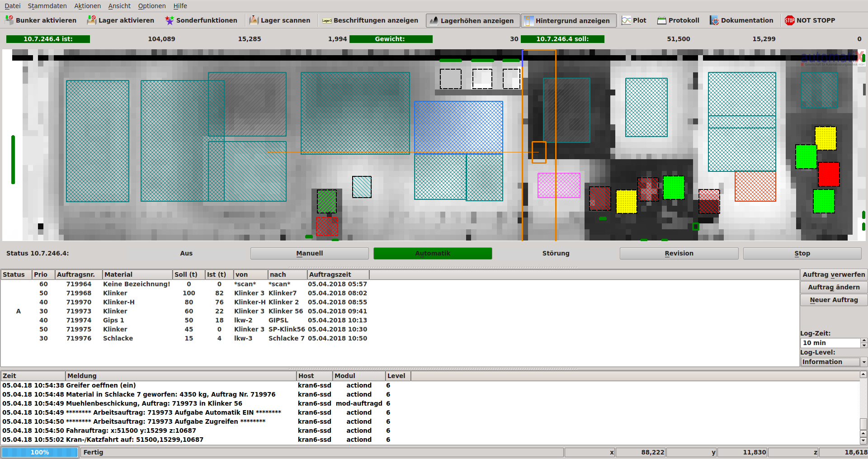Open the Protokoll log icon
The width and height of the screenshot is (868, 459).
[662, 20]
